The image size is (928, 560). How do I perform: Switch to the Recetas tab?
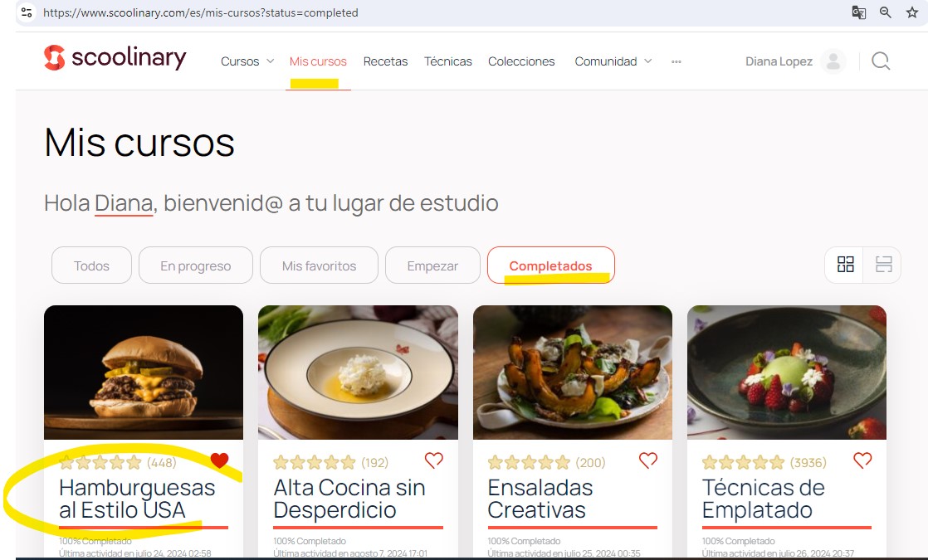(385, 61)
